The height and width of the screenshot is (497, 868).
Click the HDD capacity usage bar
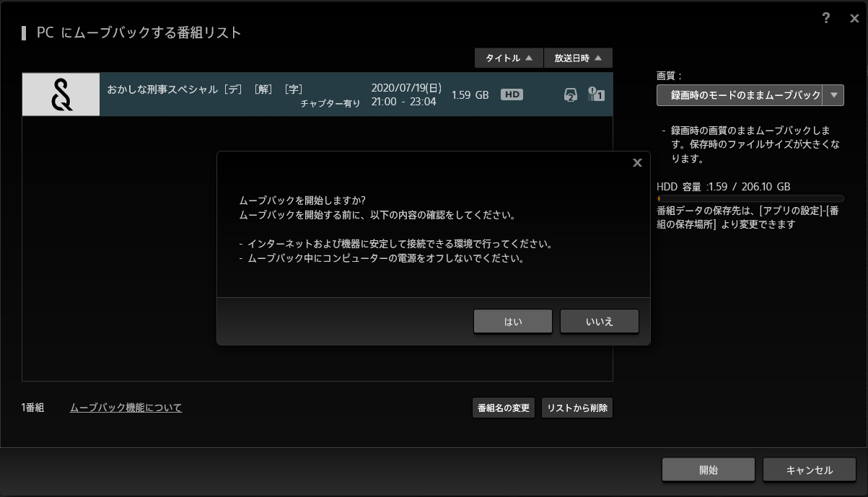(750, 198)
